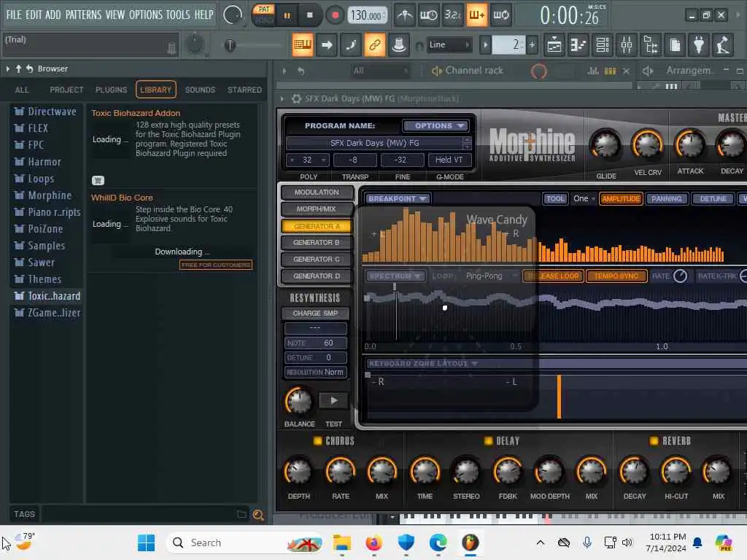This screenshot has height=560, width=747.
Task: Click the MODULATION button
Action: [x=317, y=192]
